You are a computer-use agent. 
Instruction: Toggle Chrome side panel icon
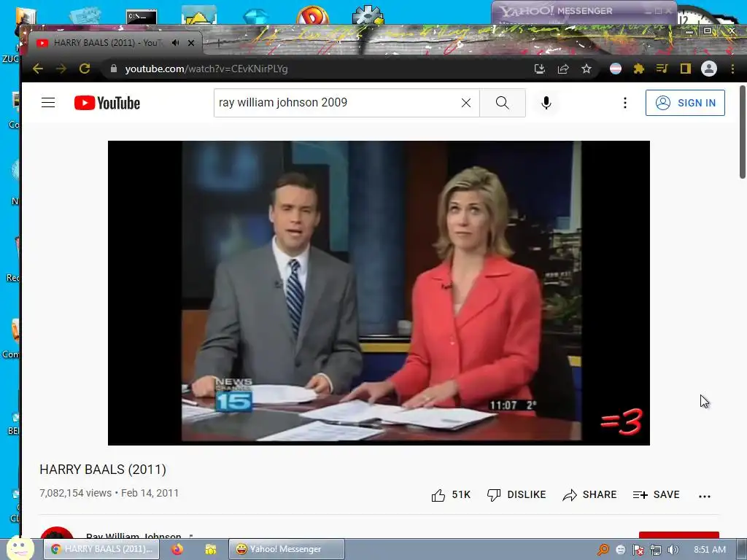click(x=685, y=69)
